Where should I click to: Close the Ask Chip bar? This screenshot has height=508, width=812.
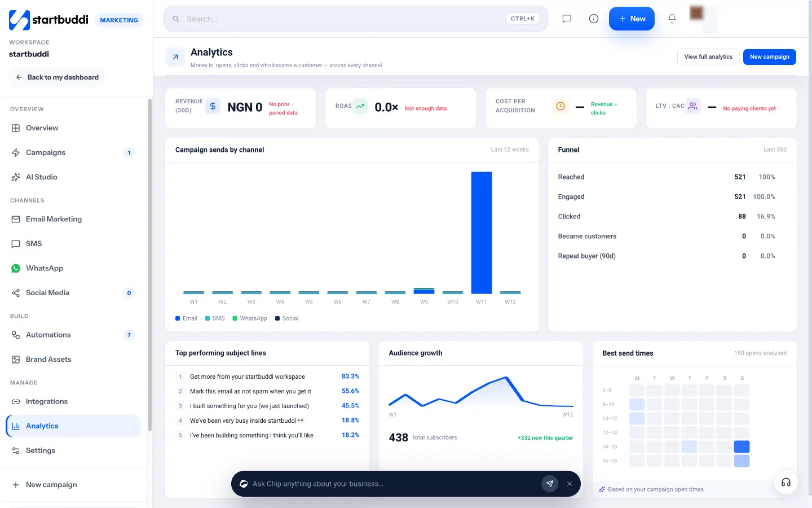pos(570,484)
